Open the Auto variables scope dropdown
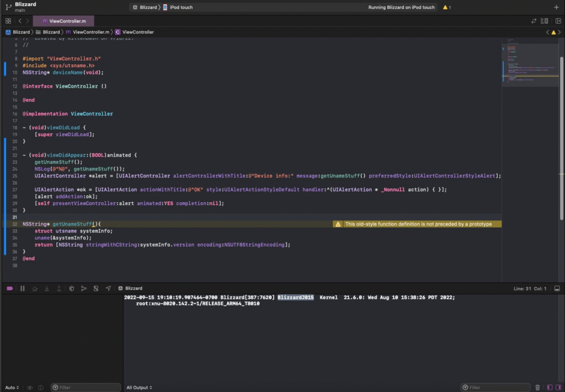The image size is (565, 392). click(12, 388)
